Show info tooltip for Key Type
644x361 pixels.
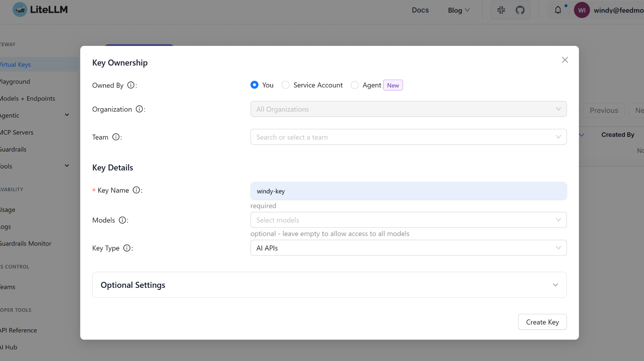pos(127,248)
